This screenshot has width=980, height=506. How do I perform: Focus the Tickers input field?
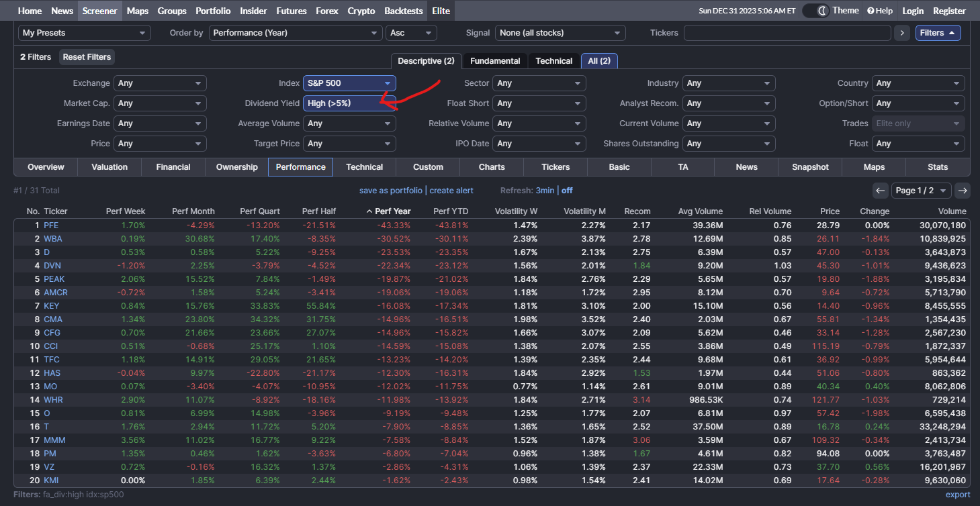(787, 33)
